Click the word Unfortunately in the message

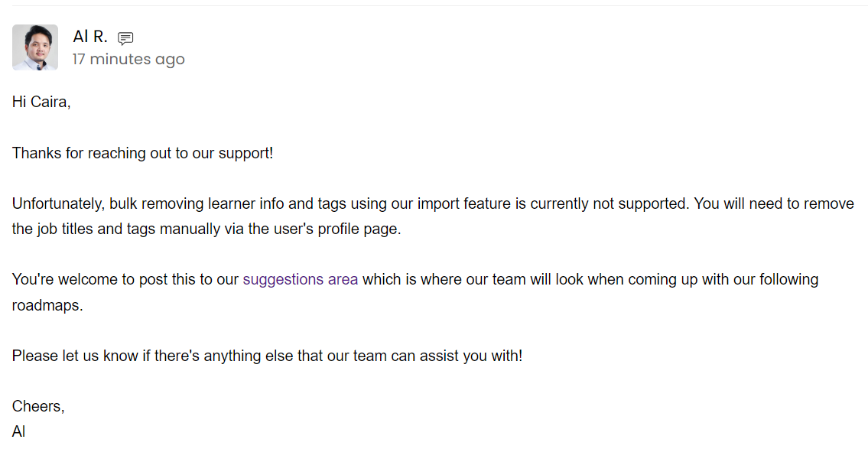(x=57, y=204)
